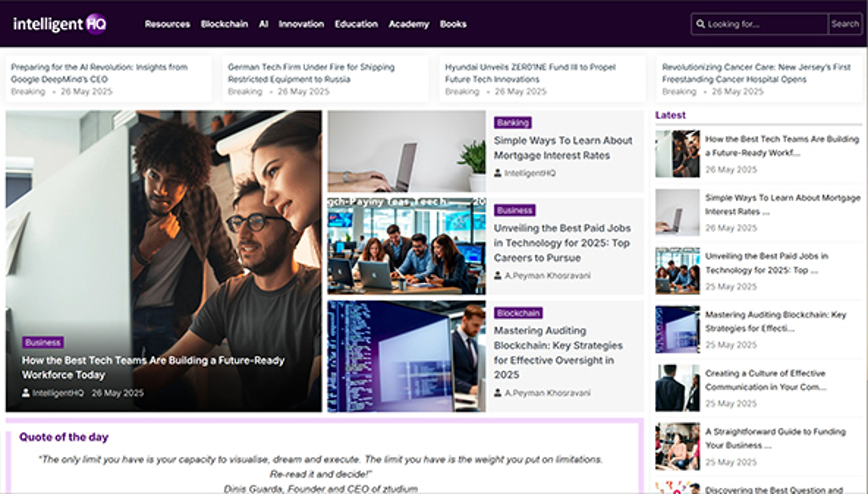Open the Blockchain navigation menu
The height and width of the screenshot is (494, 868).
(225, 24)
